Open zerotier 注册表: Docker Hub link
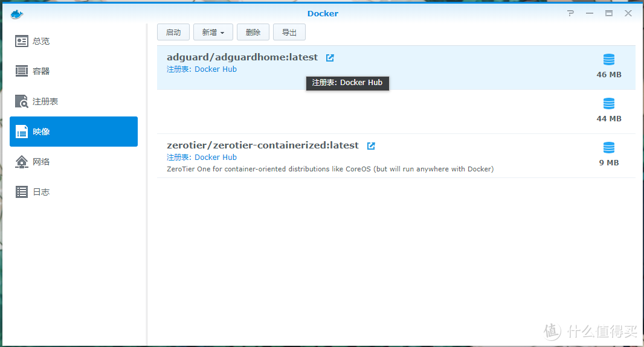The width and height of the screenshot is (644, 347). tap(202, 158)
